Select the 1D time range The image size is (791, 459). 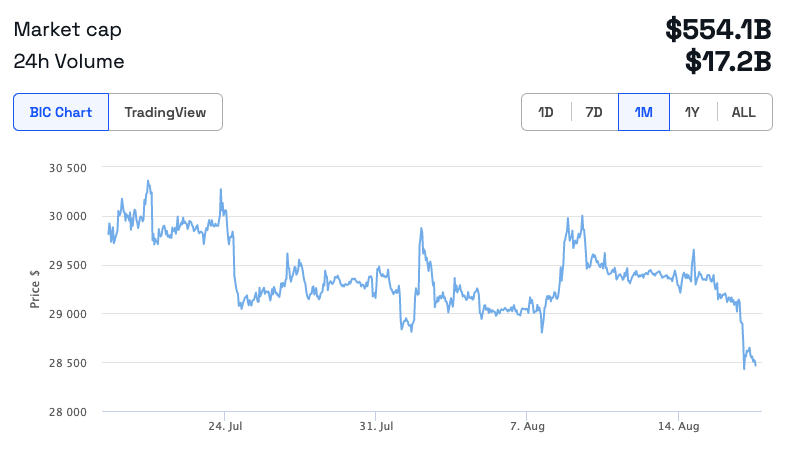(x=546, y=112)
